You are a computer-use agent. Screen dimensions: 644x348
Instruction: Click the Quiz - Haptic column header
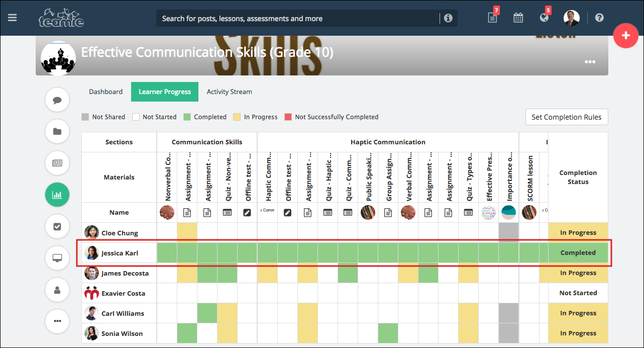(x=328, y=177)
